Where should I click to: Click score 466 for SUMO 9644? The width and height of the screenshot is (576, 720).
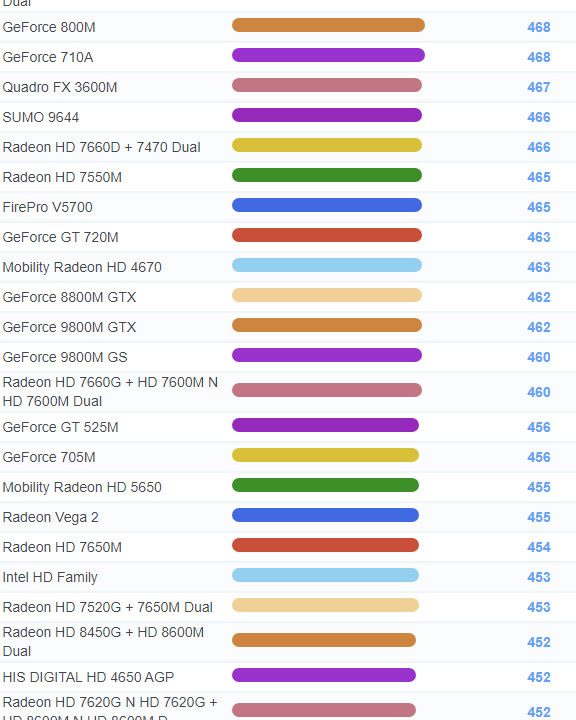(x=539, y=118)
